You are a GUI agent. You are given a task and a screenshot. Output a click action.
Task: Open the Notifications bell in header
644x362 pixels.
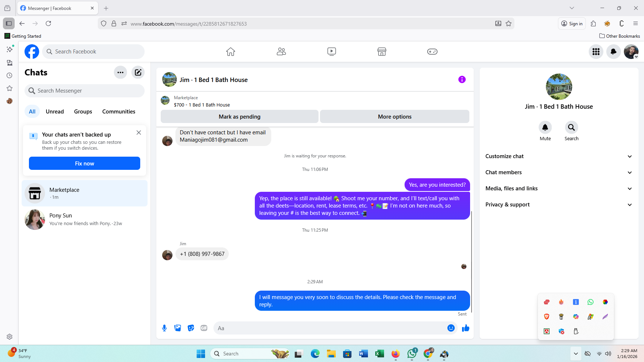pyautogui.click(x=614, y=52)
